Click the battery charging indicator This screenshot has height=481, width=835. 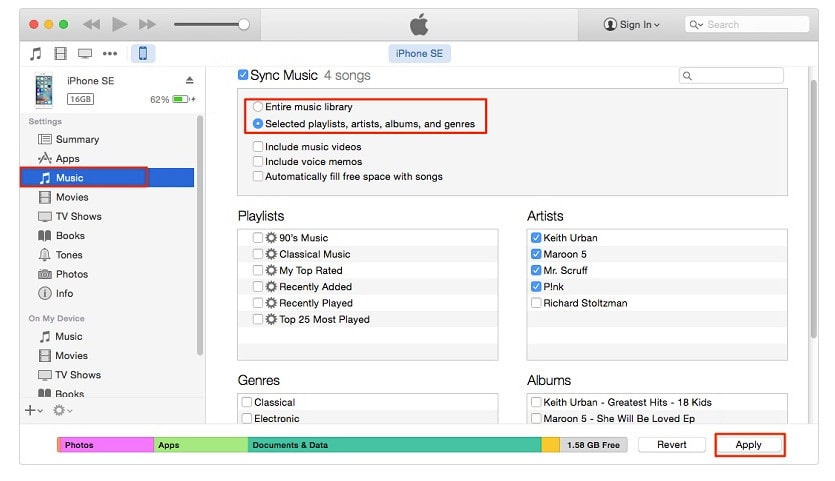click(x=183, y=99)
